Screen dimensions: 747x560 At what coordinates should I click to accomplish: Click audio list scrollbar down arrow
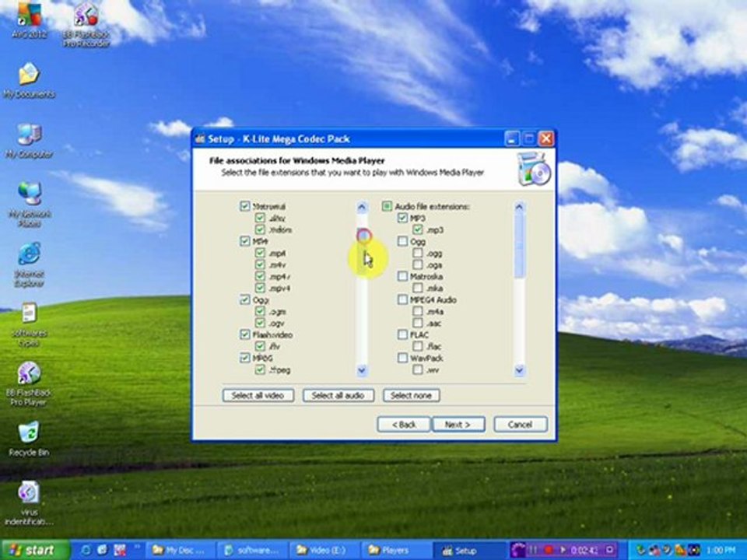click(x=519, y=370)
